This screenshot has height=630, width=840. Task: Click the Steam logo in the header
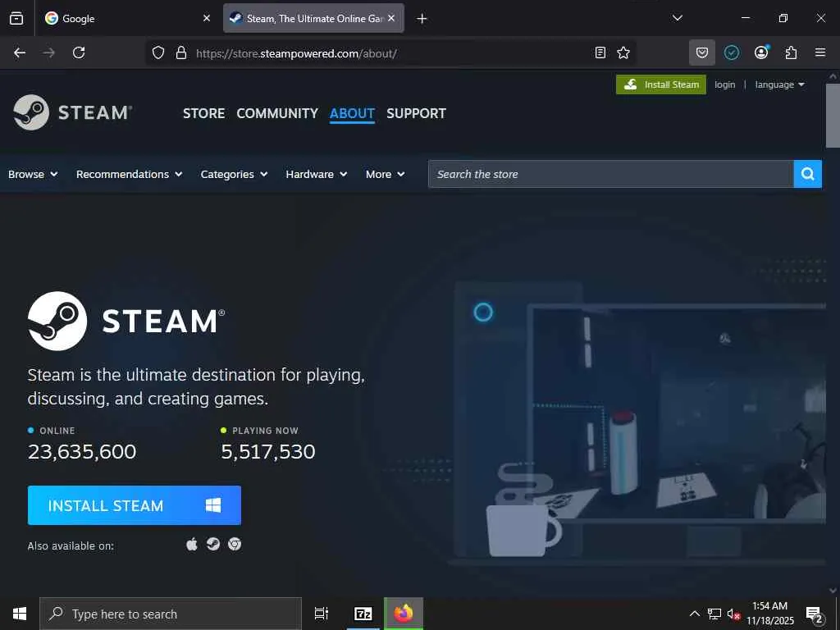(x=72, y=112)
